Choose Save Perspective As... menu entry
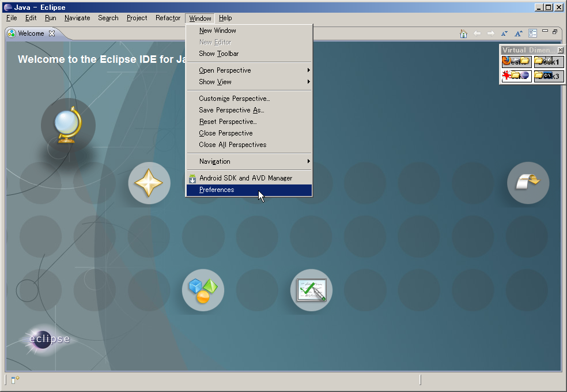The width and height of the screenshot is (567, 392). [x=250, y=110]
